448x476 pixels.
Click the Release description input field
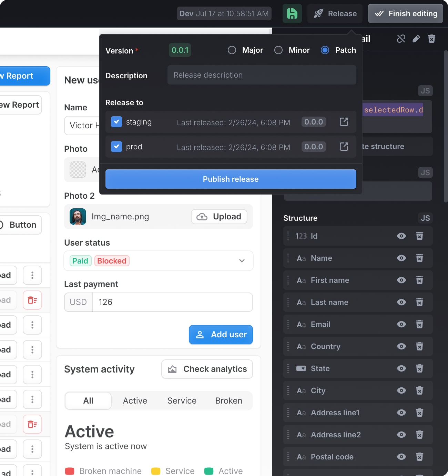262,75
